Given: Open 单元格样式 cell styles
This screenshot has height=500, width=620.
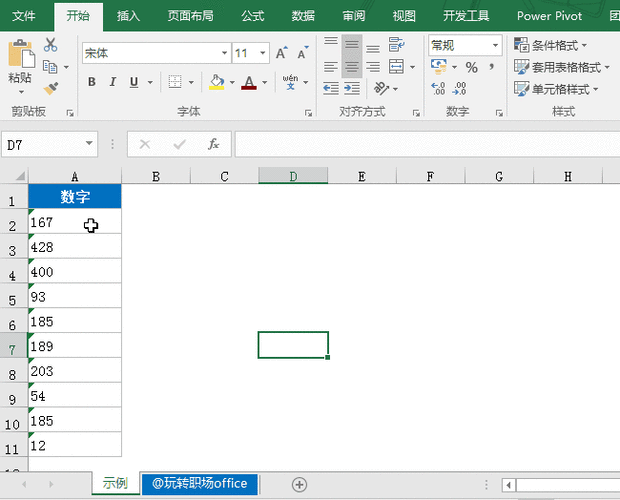Looking at the screenshot, I should (556, 89).
